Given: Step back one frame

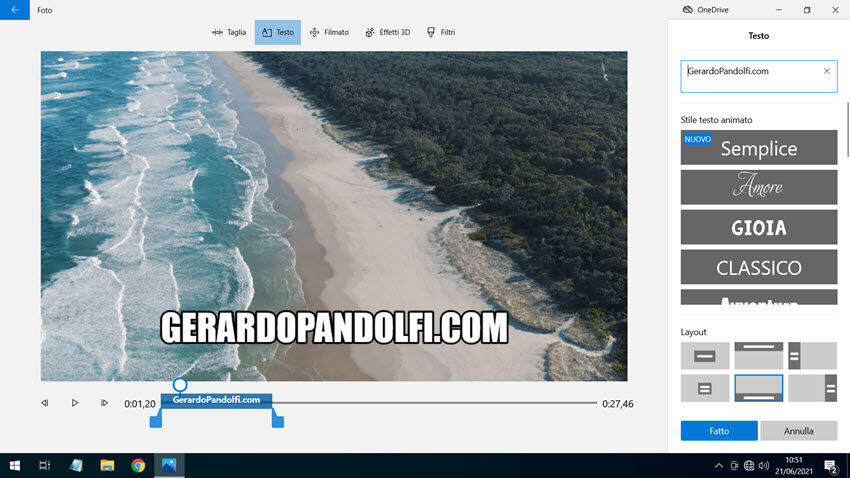Looking at the screenshot, I should tap(44, 403).
